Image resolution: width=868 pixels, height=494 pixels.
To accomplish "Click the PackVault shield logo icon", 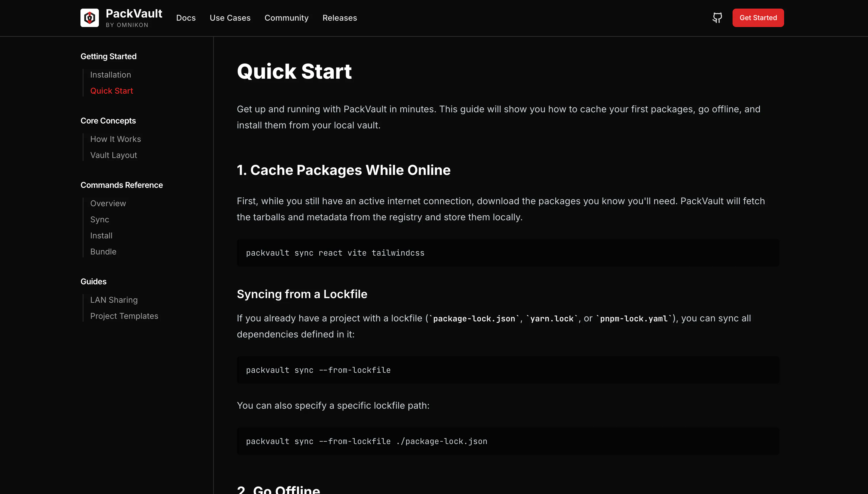I will (x=90, y=18).
